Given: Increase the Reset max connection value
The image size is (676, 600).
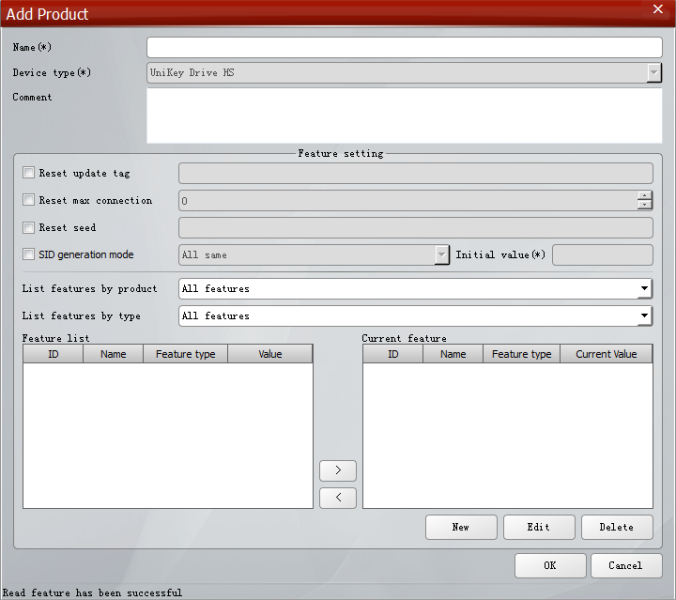Looking at the screenshot, I should (x=645, y=196).
